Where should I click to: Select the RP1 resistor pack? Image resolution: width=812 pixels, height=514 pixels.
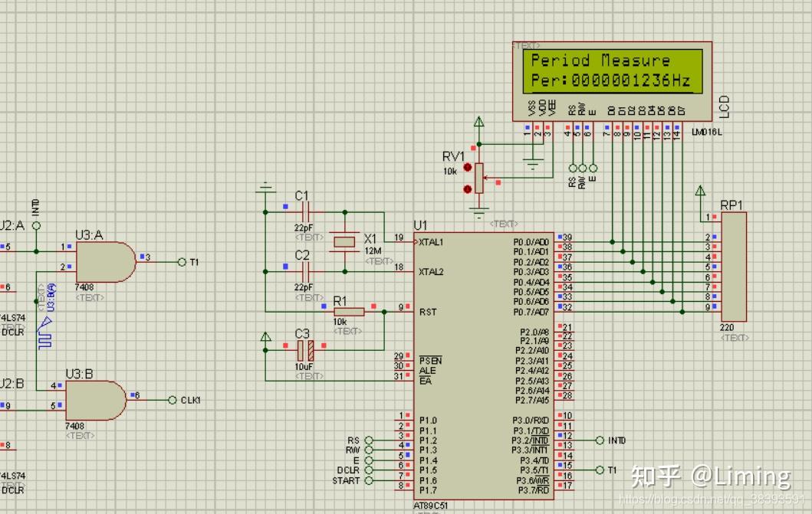(734, 267)
